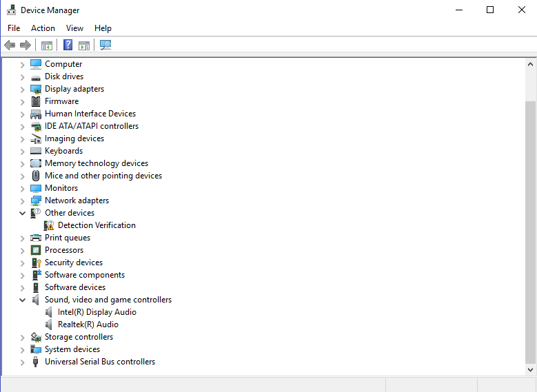Select the Processors category label
This screenshot has width=537, height=392.
[64, 250]
